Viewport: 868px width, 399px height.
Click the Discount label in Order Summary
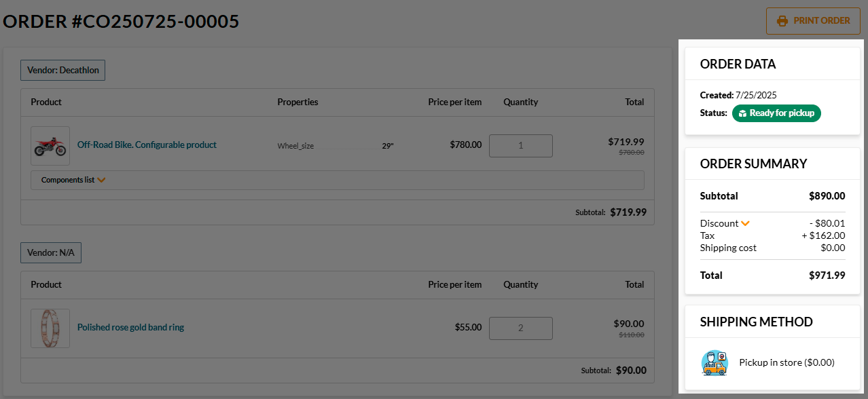point(719,223)
